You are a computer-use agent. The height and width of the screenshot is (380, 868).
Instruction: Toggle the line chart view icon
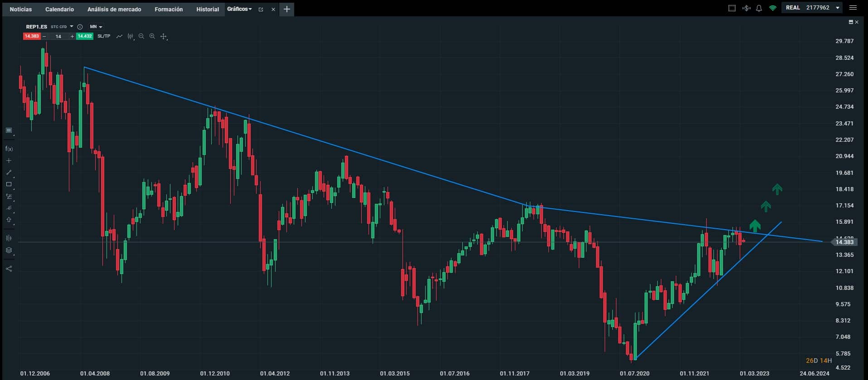click(119, 36)
